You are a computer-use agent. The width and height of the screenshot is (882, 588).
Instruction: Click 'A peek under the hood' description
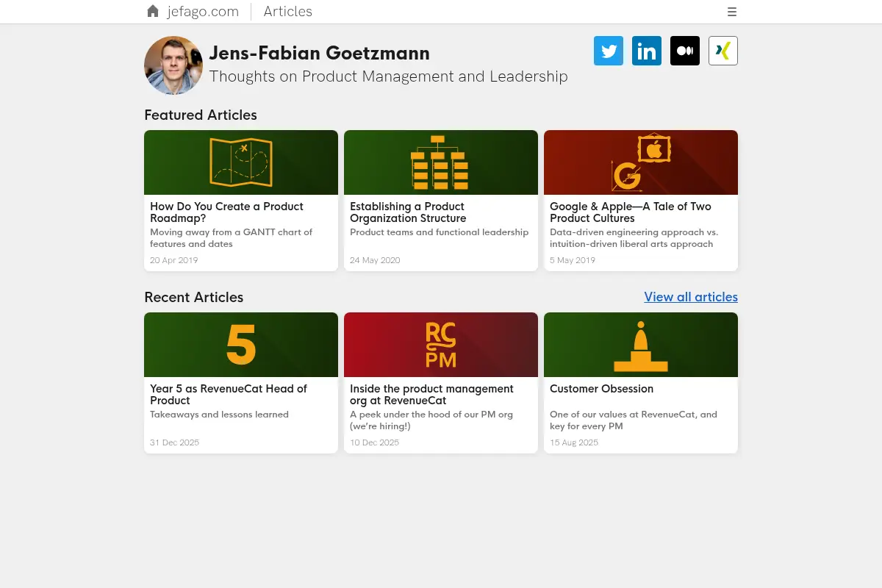tap(431, 420)
